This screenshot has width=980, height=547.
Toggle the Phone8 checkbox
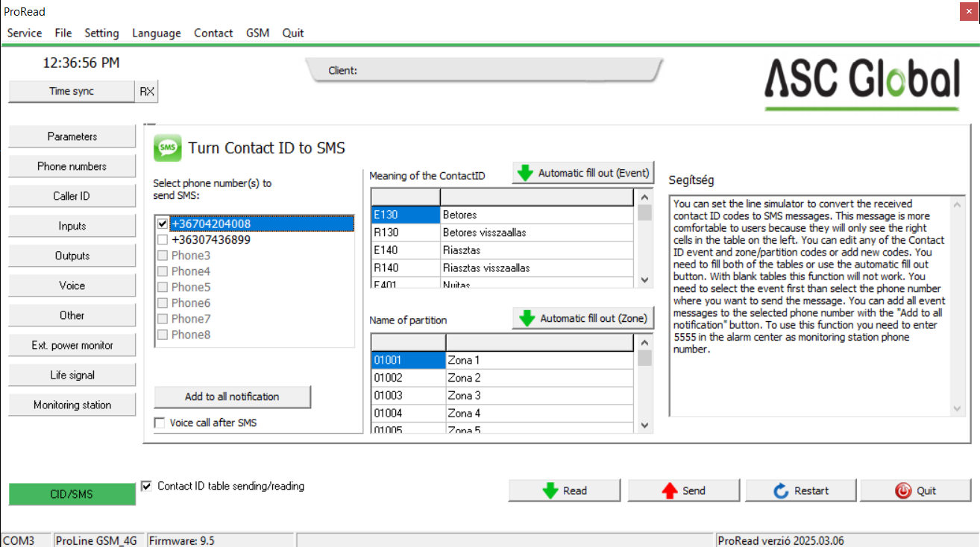(162, 335)
